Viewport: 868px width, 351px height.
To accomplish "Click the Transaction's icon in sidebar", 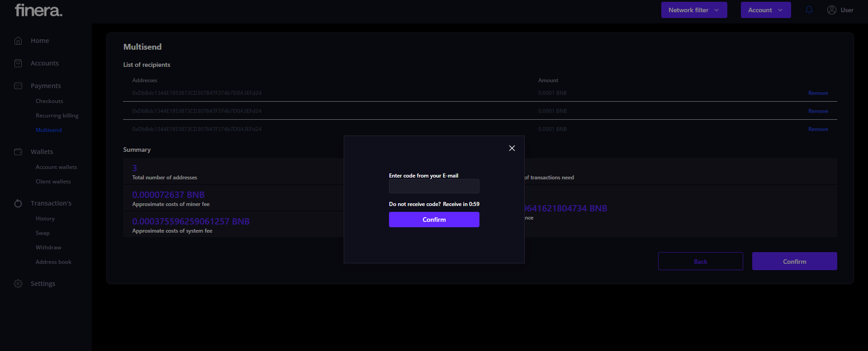I will (18, 203).
